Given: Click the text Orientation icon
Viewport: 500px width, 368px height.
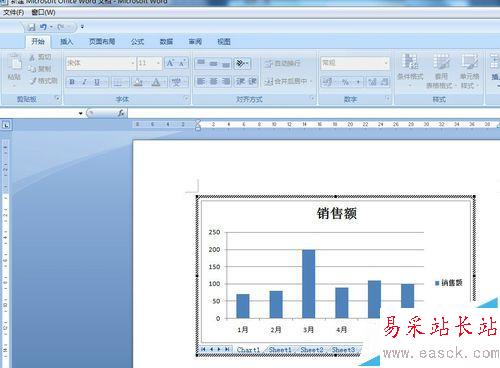Looking at the screenshot, I should click(241, 63).
